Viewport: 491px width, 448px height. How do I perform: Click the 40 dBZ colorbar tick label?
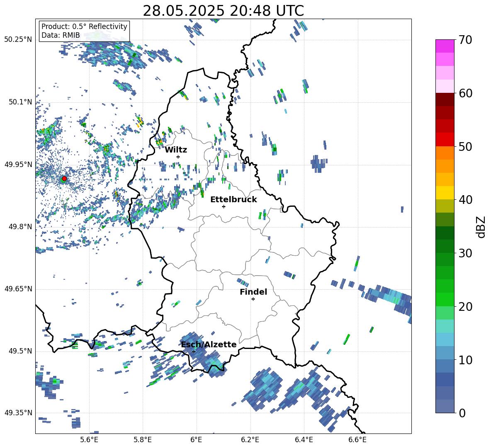pos(465,200)
